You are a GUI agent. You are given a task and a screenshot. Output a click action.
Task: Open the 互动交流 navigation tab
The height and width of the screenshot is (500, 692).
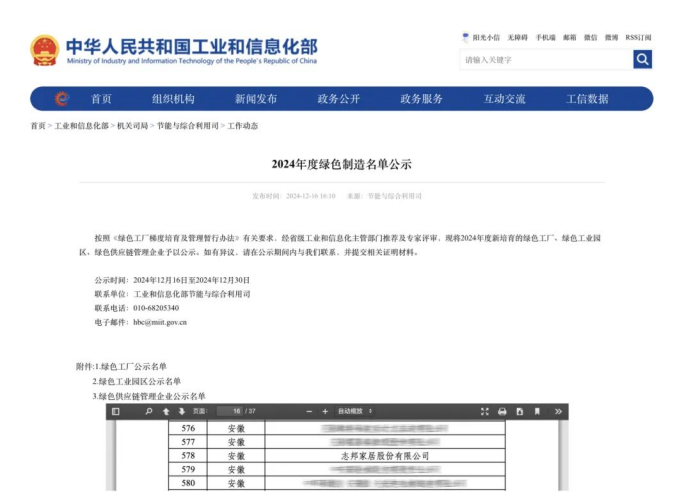pyautogui.click(x=504, y=99)
